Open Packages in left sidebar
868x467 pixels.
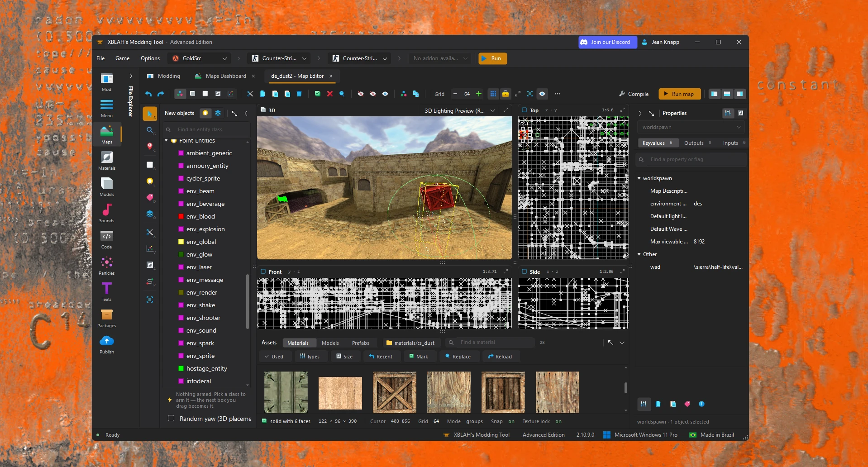[107, 318]
